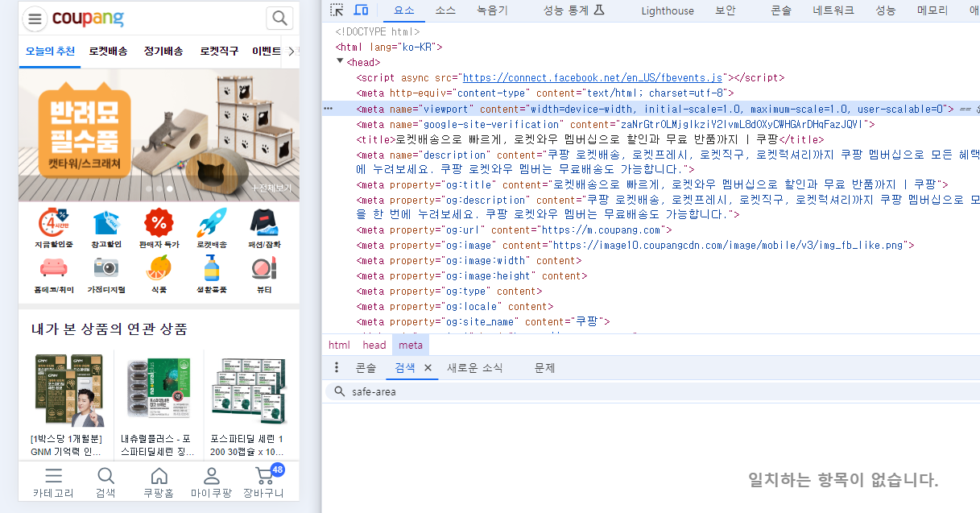Open 마이쿠팡 profile icon
This screenshot has height=513, width=980.
pyautogui.click(x=211, y=482)
